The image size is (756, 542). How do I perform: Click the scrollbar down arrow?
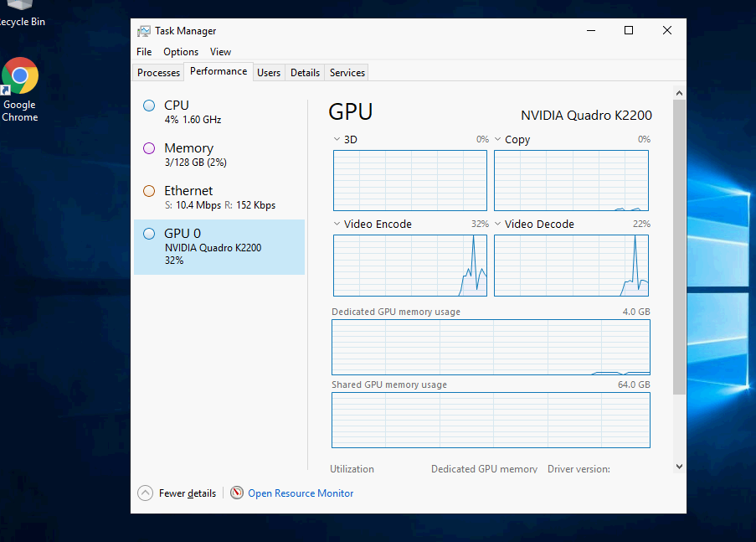pyautogui.click(x=679, y=467)
